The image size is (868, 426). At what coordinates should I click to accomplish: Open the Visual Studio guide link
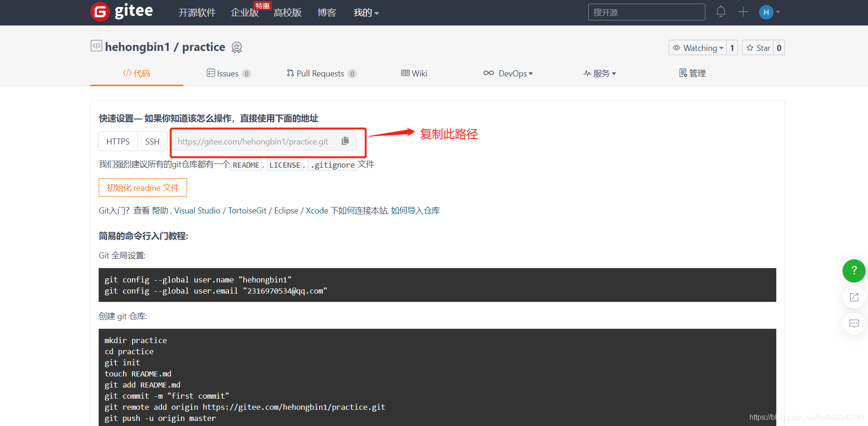(x=197, y=211)
